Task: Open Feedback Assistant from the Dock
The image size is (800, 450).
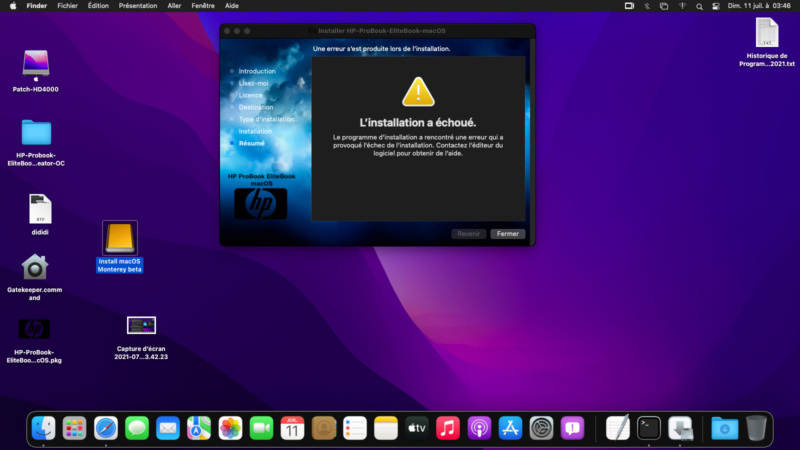Action: tap(572, 428)
